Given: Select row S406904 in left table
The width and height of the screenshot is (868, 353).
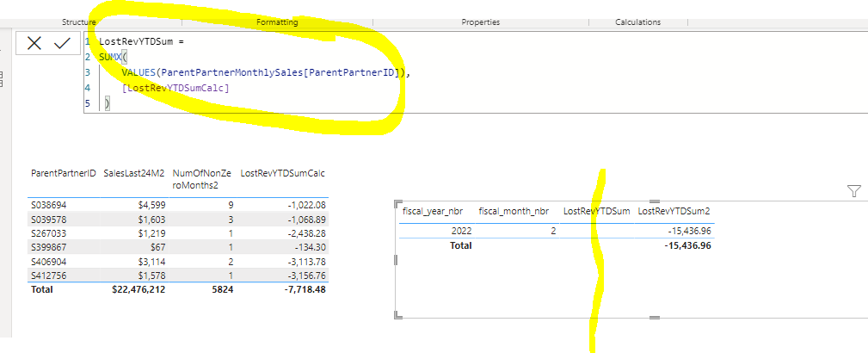Looking at the screenshot, I should pyautogui.click(x=178, y=261).
